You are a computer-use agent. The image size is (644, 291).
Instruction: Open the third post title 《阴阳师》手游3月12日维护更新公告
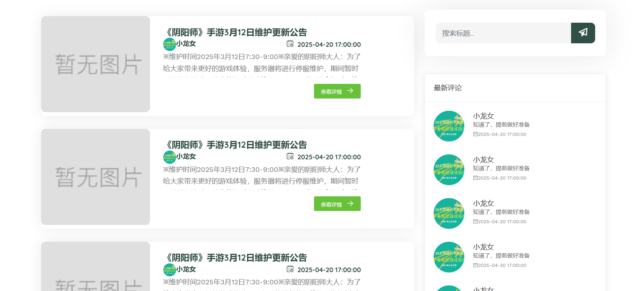coord(235,257)
